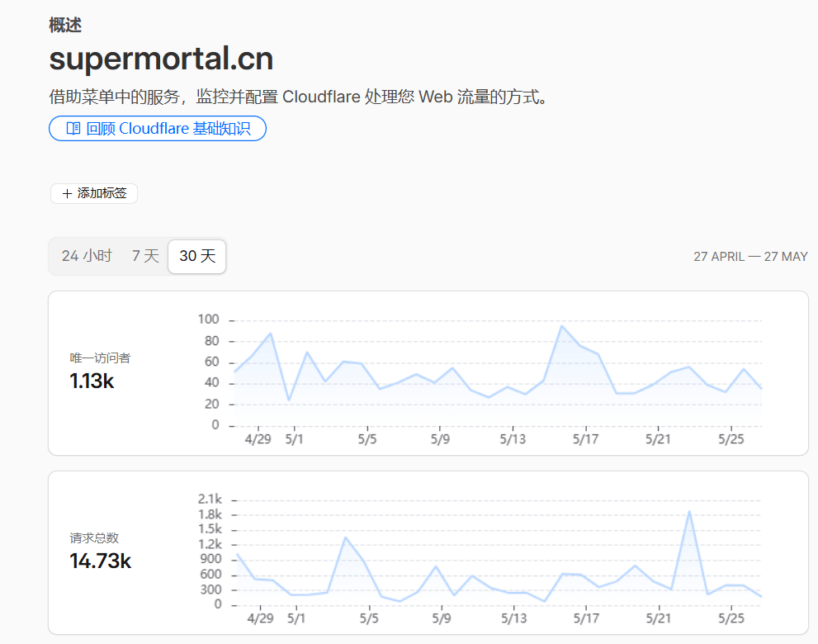Viewport: 818px width, 644px height.
Task: Click the 27 APRIL — 27 MAY date range
Action: click(x=750, y=256)
